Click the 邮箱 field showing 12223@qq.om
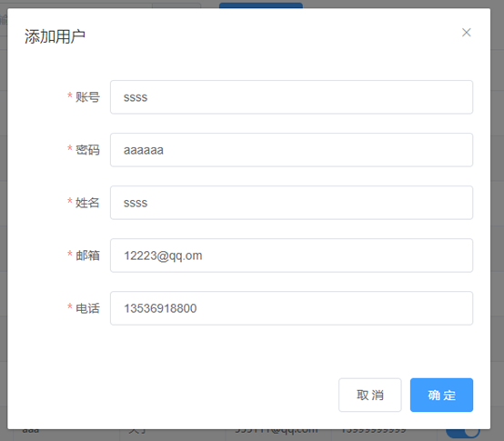 pyautogui.click(x=291, y=256)
